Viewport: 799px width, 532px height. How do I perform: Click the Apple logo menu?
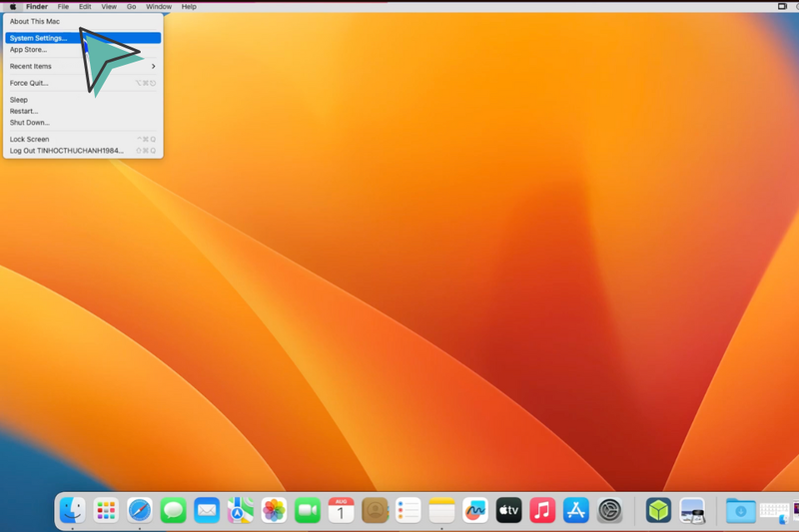point(13,7)
